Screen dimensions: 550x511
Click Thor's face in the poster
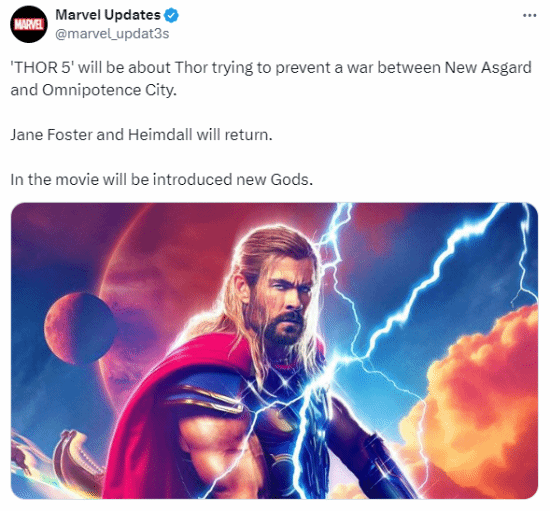[285, 294]
